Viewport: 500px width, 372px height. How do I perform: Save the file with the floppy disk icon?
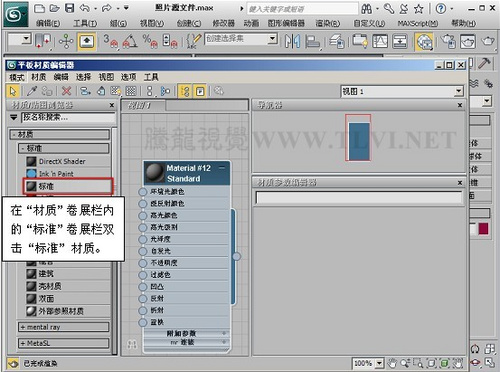click(70, 8)
